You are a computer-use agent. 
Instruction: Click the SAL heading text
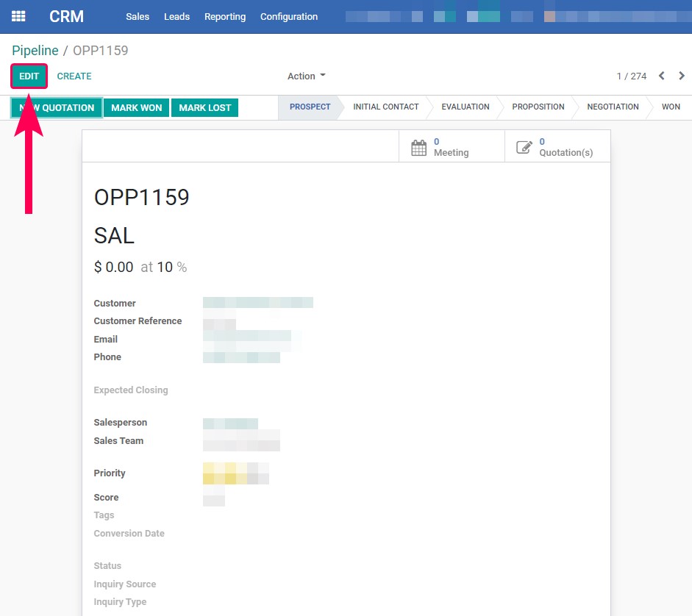tap(114, 236)
